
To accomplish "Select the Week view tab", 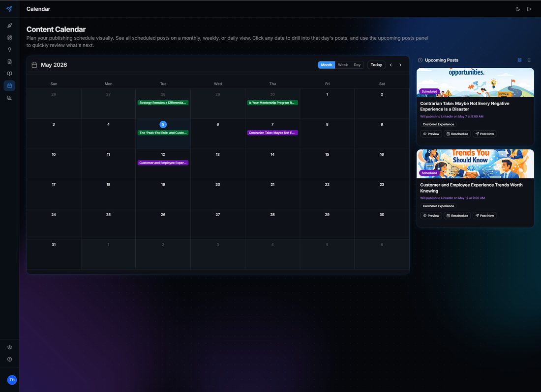I will tap(343, 65).
